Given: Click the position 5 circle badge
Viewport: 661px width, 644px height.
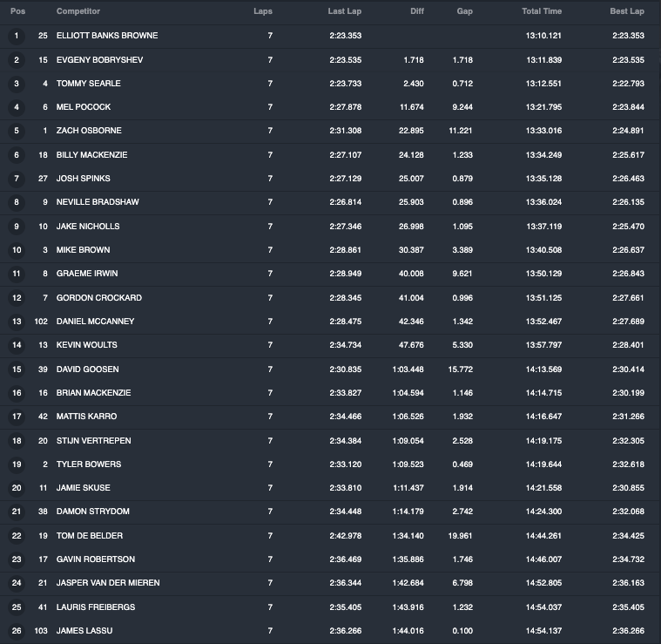Looking at the screenshot, I should pos(17,131).
